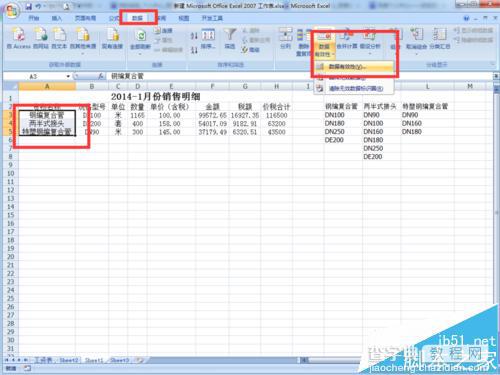
Task: Click cell with 两半式接头 in column A
Action: click(47, 124)
